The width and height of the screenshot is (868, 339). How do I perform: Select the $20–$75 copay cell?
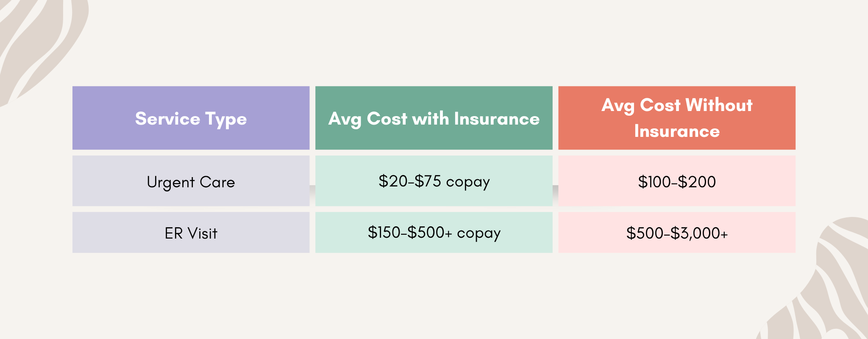tap(434, 181)
